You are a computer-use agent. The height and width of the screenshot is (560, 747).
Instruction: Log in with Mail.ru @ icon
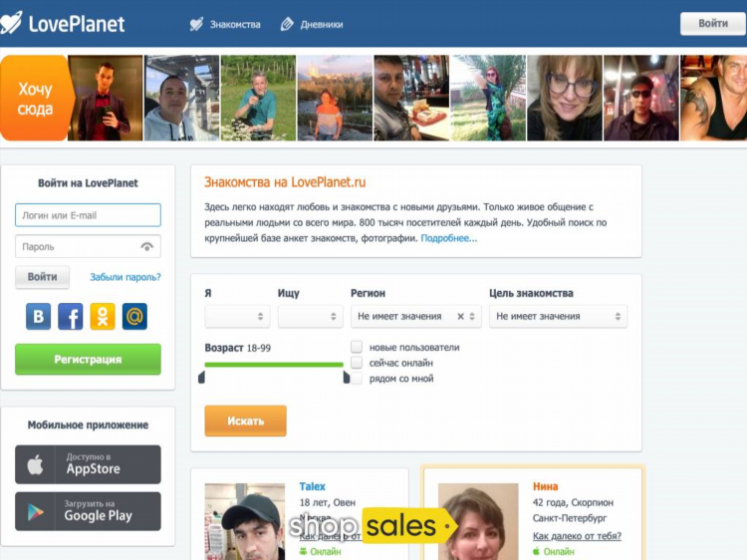(134, 317)
